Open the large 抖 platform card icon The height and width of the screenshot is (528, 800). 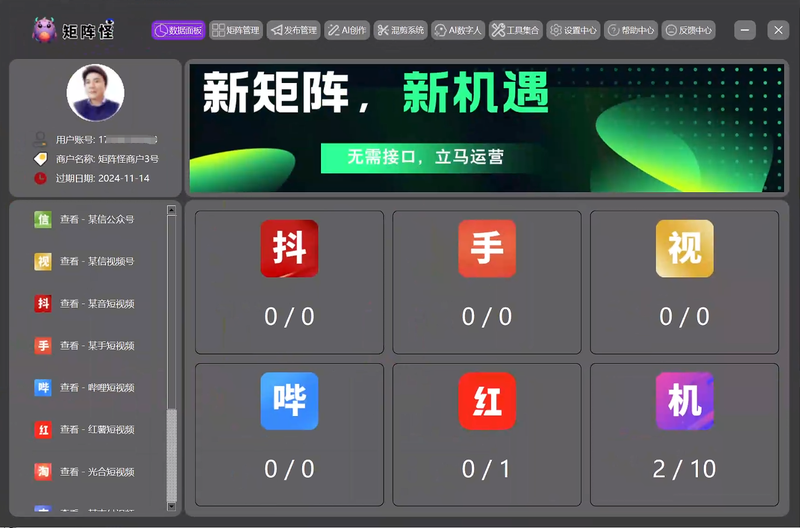click(x=289, y=248)
